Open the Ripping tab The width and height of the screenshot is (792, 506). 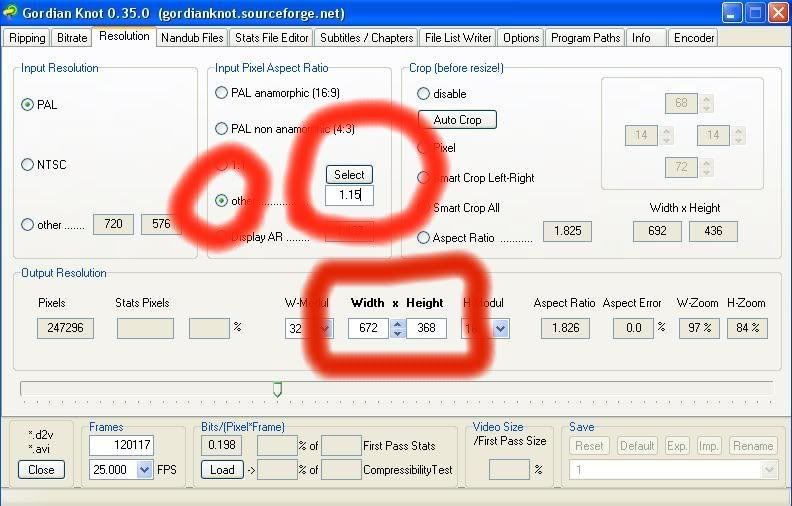coord(27,38)
